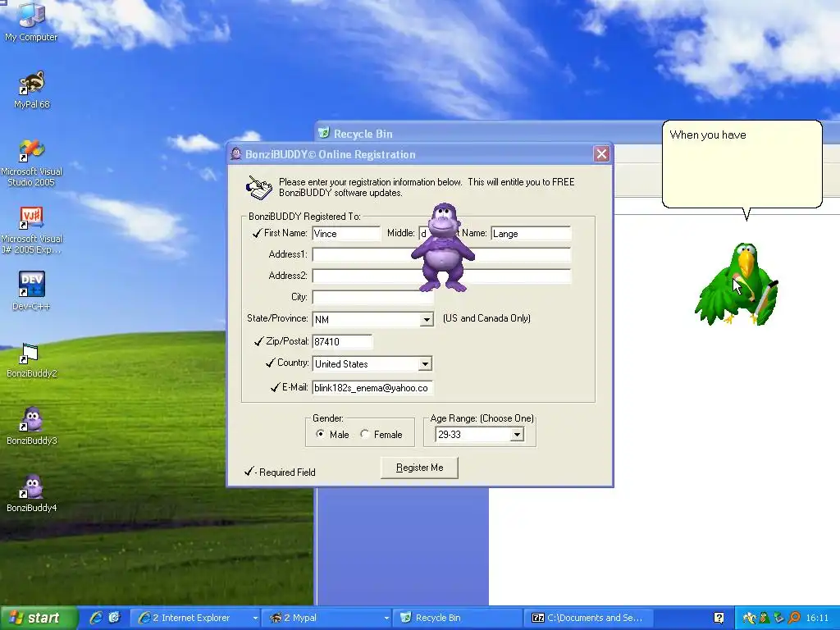The height and width of the screenshot is (630, 840).
Task: Click the City input field
Action: (x=372, y=297)
